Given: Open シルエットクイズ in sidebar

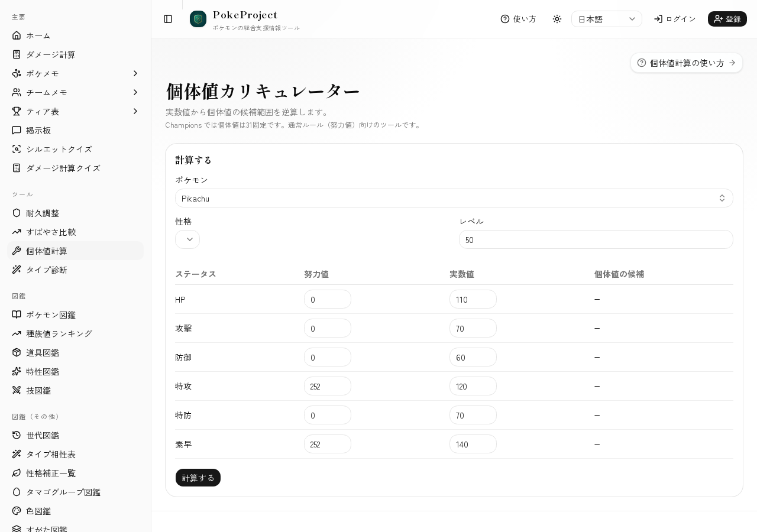Looking at the screenshot, I should point(75,149).
